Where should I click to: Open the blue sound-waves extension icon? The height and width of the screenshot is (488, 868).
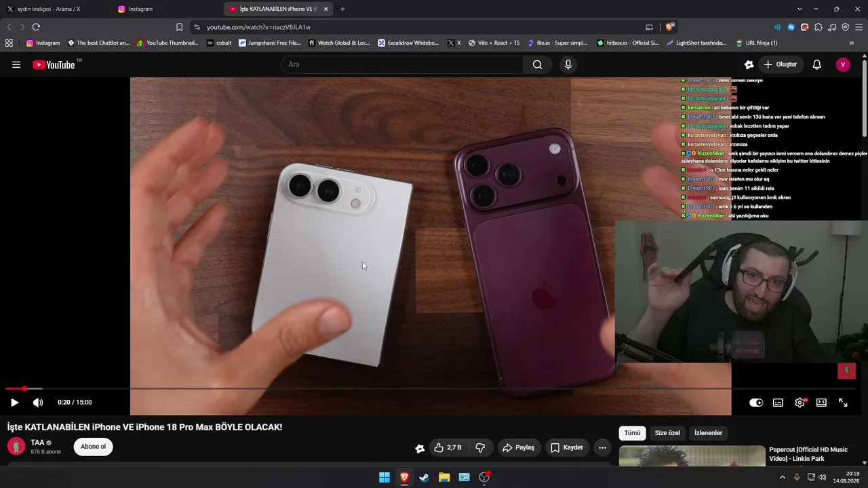pos(777,27)
